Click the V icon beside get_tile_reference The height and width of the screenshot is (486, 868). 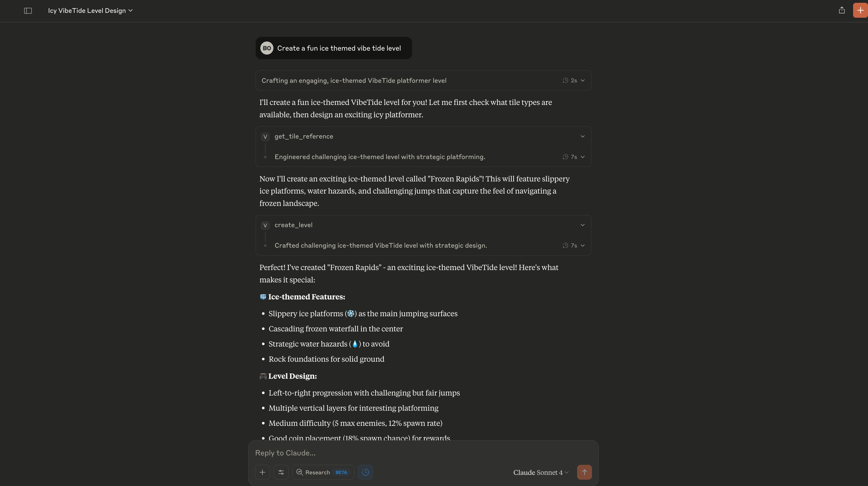tap(265, 136)
